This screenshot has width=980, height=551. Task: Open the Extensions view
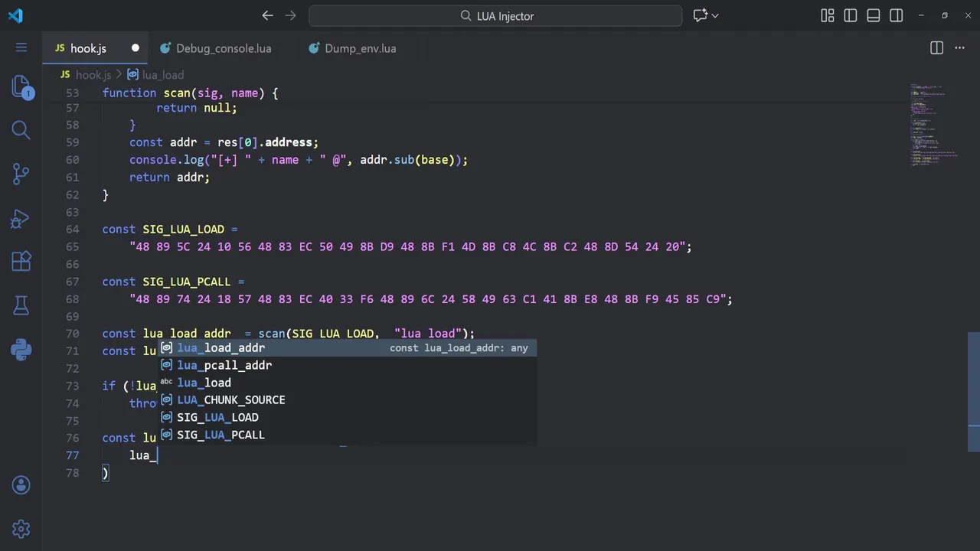(x=21, y=262)
